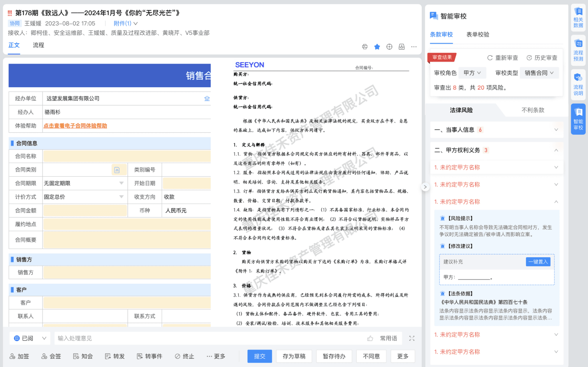The height and width of the screenshot is (367, 588).
Task: Print the document using the printer icon
Action: click(364, 47)
